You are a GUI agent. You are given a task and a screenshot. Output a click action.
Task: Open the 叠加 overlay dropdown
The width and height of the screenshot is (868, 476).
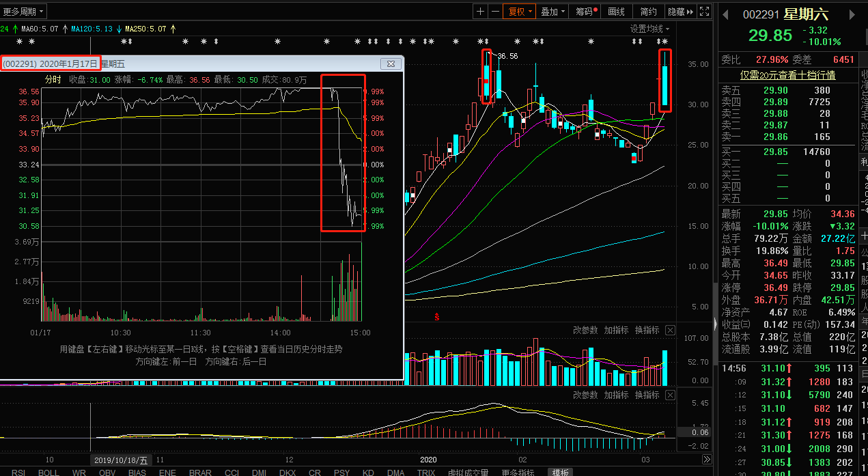coord(553,12)
